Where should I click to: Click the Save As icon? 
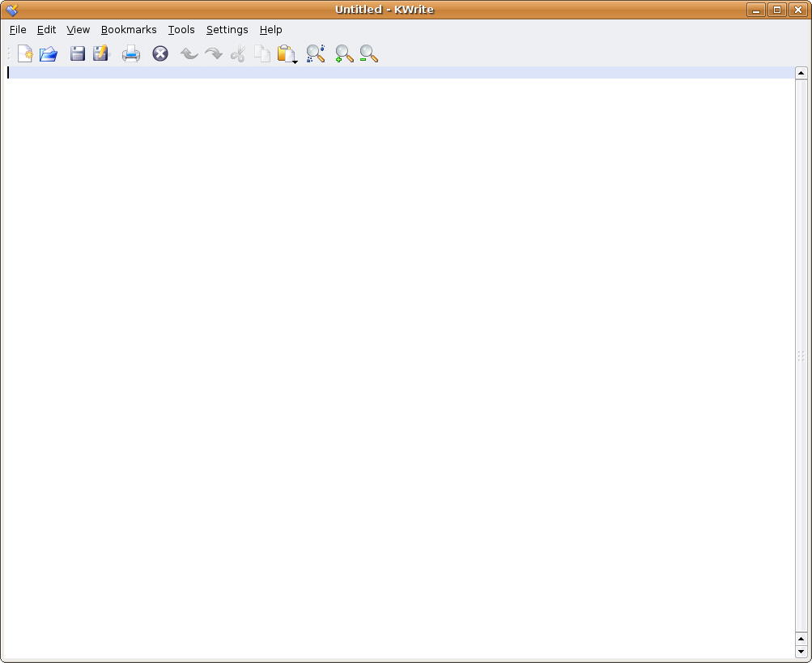pyautogui.click(x=100, y=54)
